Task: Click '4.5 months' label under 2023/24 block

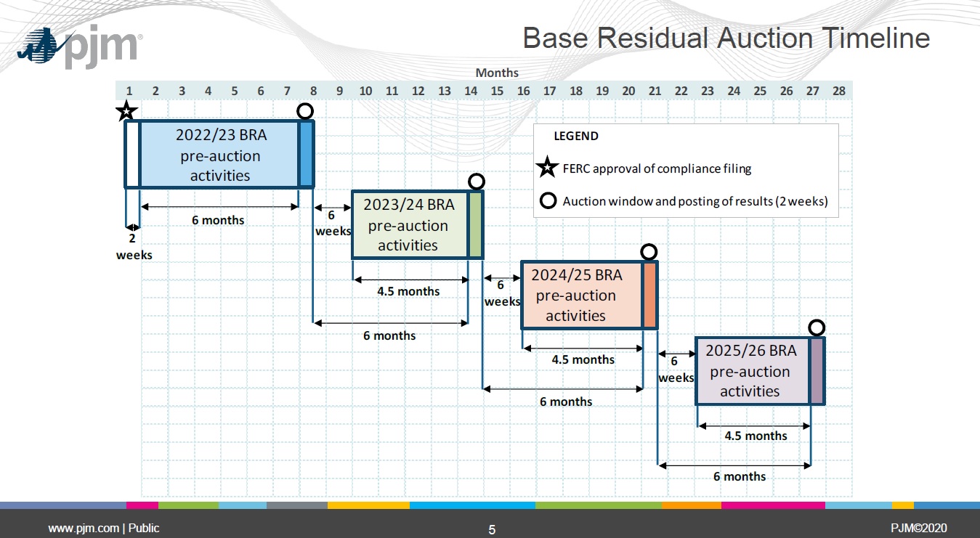Action: 408,291
